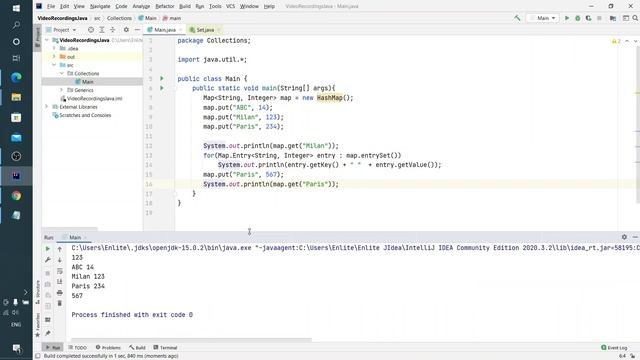Click the Stop process icon in top toolbar
Image resolution: width=640 pixels, height=360 pixels.
click(599, 18)
